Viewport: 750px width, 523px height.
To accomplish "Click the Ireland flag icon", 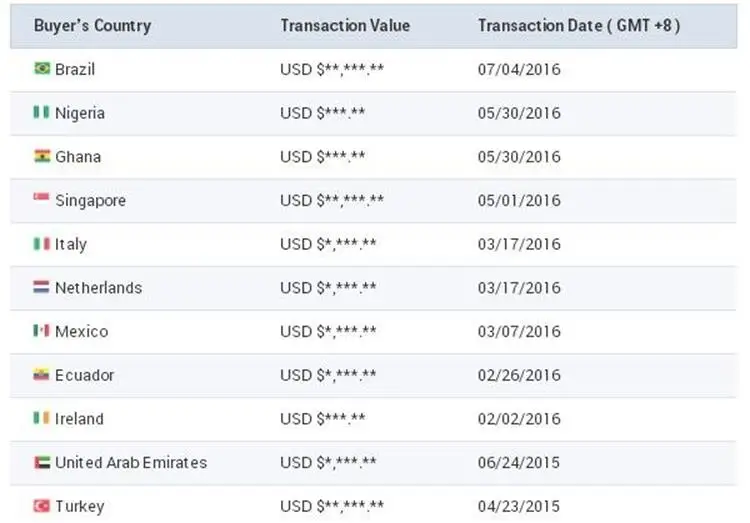I will click(x=42, y=418).
